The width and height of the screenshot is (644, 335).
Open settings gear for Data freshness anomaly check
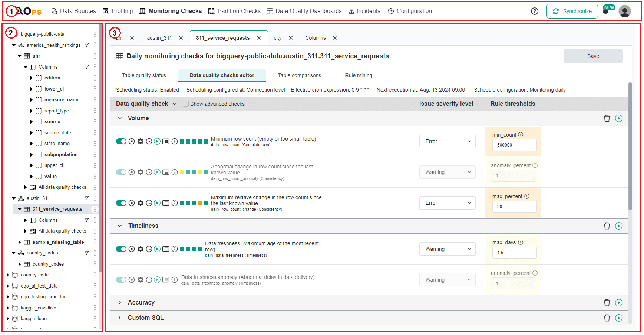point(140,280)
